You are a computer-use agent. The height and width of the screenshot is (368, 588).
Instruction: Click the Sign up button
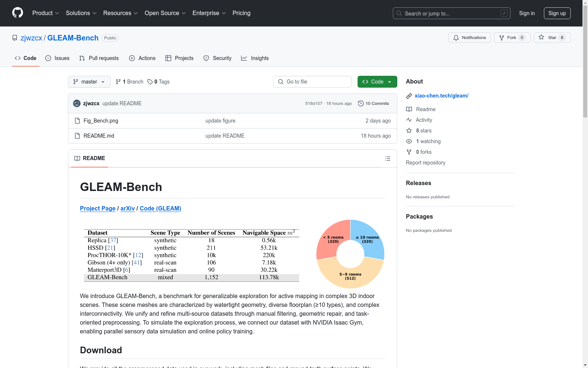557,13
